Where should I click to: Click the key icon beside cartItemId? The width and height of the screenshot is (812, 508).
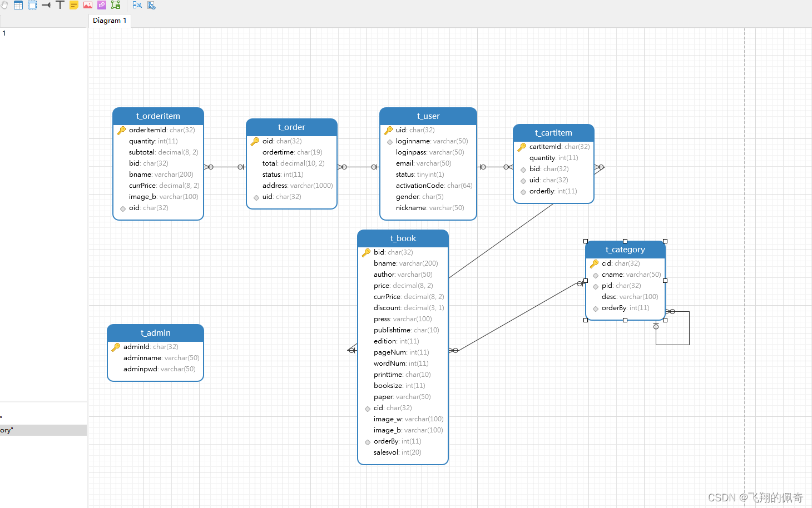coord(522,147)
